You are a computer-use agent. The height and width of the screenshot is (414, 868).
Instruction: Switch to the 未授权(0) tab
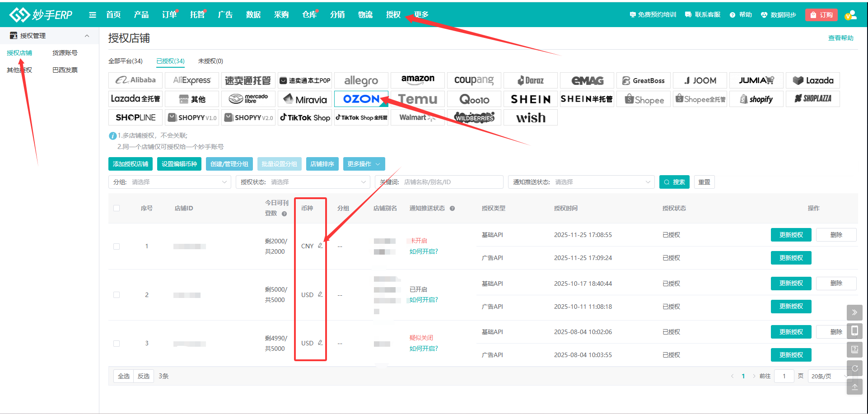210,61
